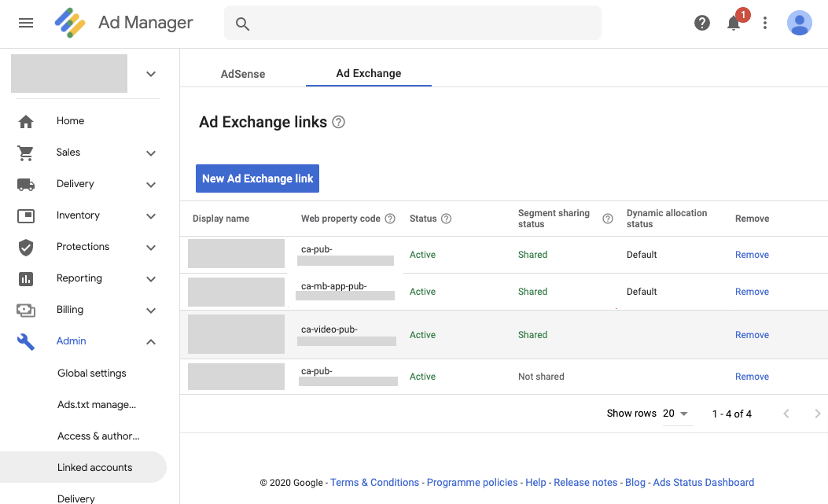This screenshot has height=504, width=828.
Task: Open the network selector dropdown arrow
Action: click(x=151, y=74)
